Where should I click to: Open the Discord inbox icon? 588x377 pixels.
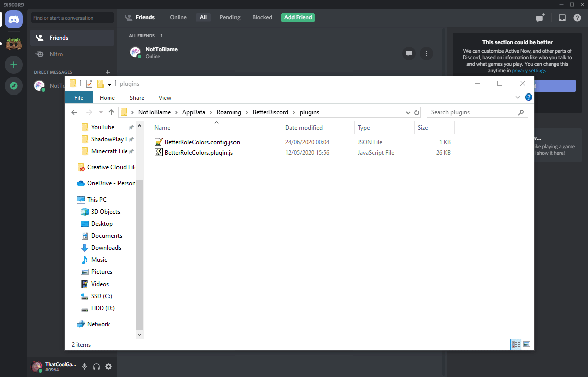[562, 17]
